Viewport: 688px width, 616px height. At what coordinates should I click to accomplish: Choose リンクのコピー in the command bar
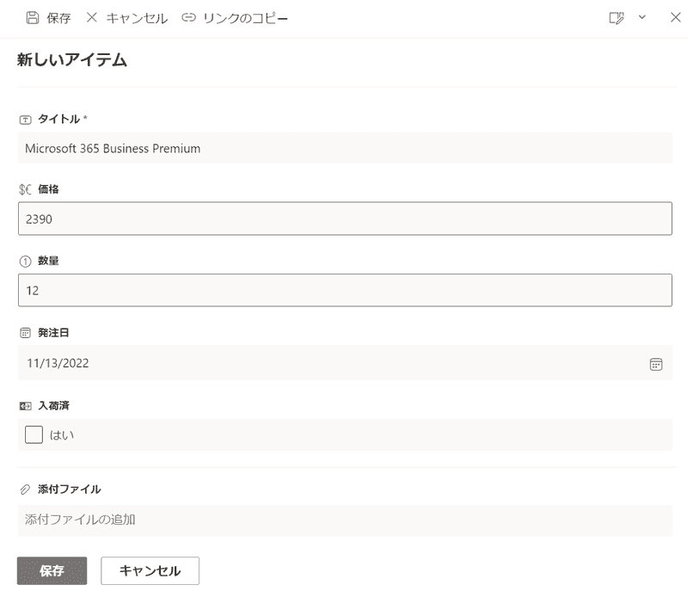[x=245, y=18]
